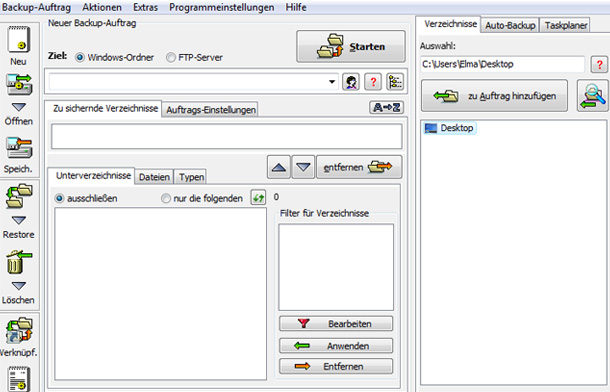
Task: Click the Öffnen open job icon
Action: pos(19,85)
